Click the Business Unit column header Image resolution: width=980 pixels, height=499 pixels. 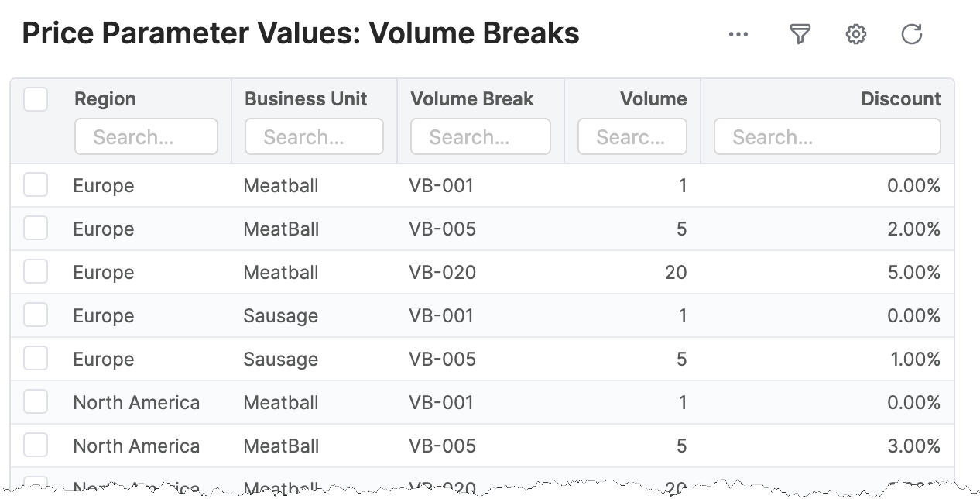pos(306,98)
